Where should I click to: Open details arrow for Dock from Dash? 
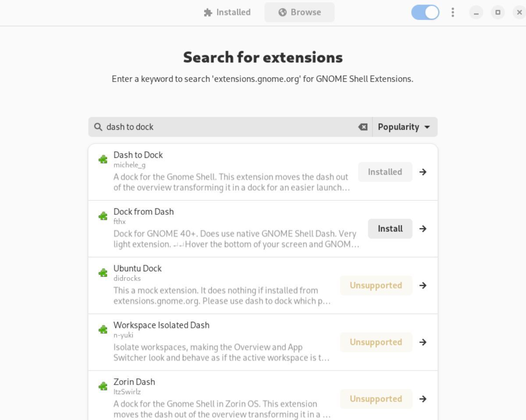tap(423, 228)
